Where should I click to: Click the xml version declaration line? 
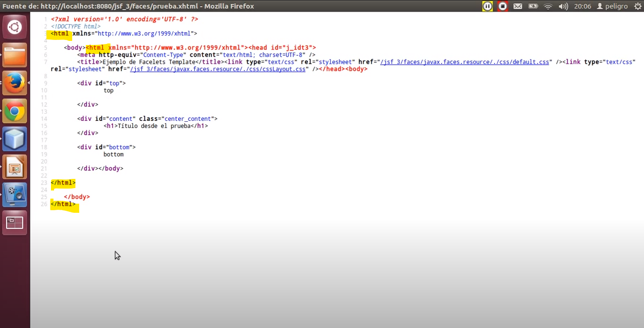(x=124, y=19)
